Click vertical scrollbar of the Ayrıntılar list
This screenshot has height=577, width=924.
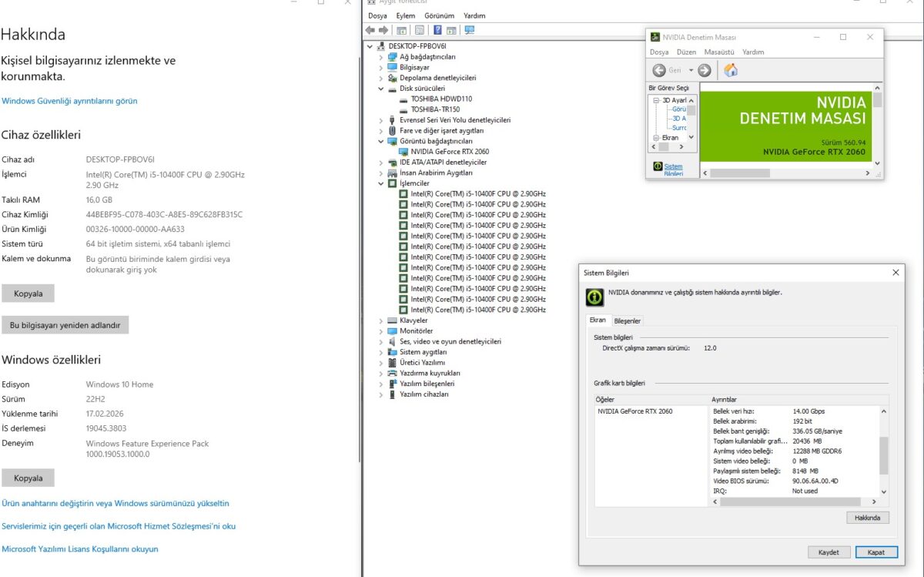click(x=883, y=450)
